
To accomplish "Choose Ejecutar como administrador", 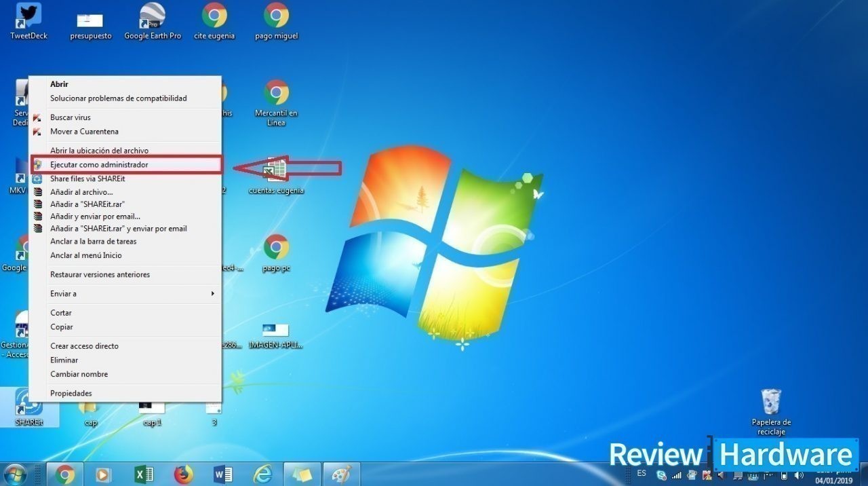I will pyautogui.click(x=126, y=165).
